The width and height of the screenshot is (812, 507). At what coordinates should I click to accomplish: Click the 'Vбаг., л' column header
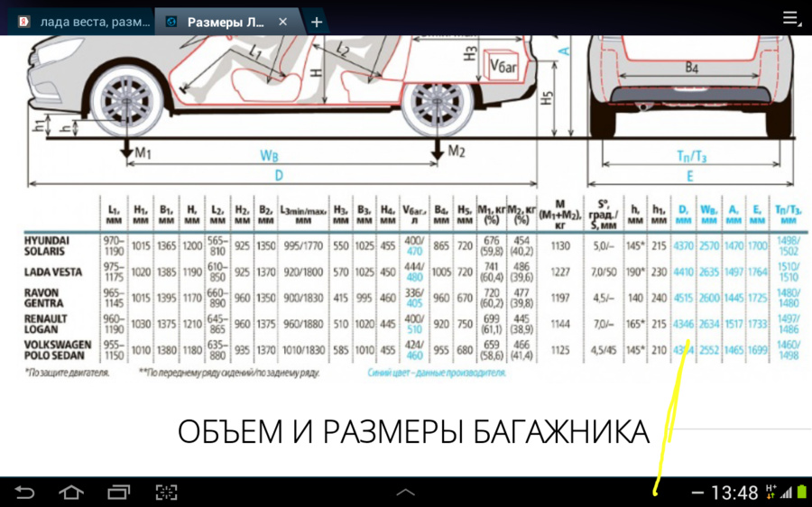tap(413, 215)
